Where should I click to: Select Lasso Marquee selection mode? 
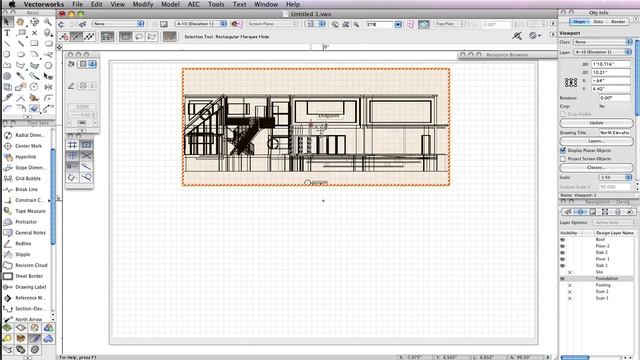point(139,37)
